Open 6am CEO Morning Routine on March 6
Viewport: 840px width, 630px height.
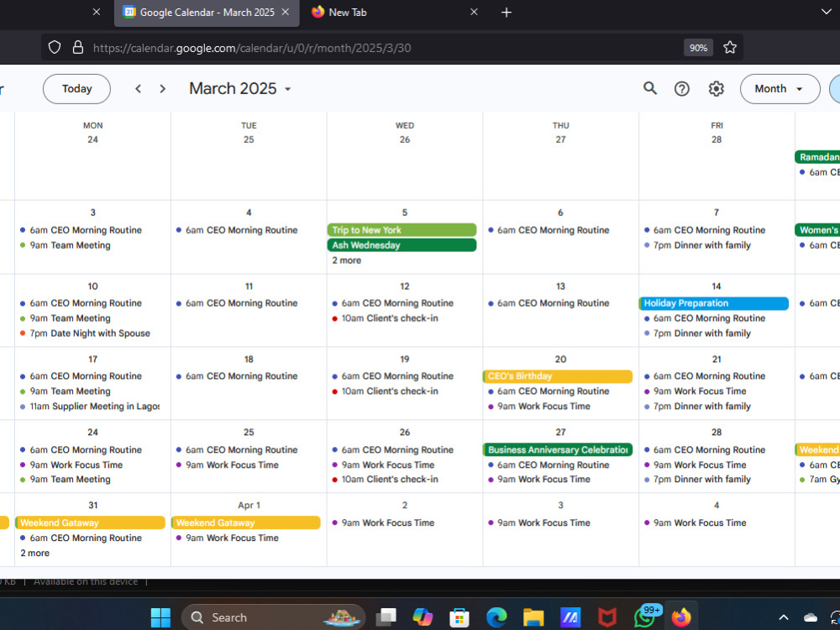point(549,230)
